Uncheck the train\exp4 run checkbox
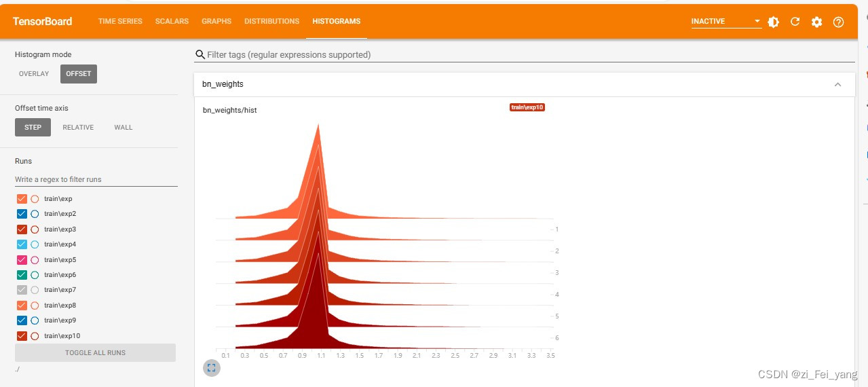The image size is (868, 387). (22, 244)
